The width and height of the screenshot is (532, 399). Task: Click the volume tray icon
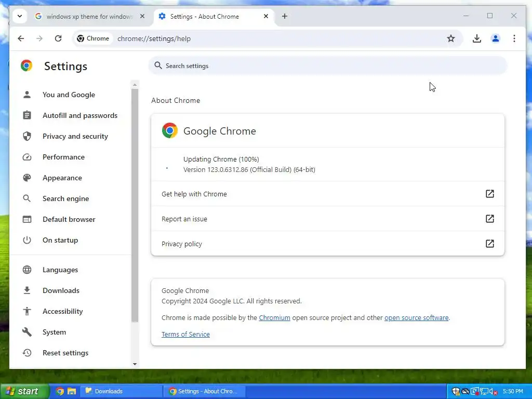(x=494, y=392)
